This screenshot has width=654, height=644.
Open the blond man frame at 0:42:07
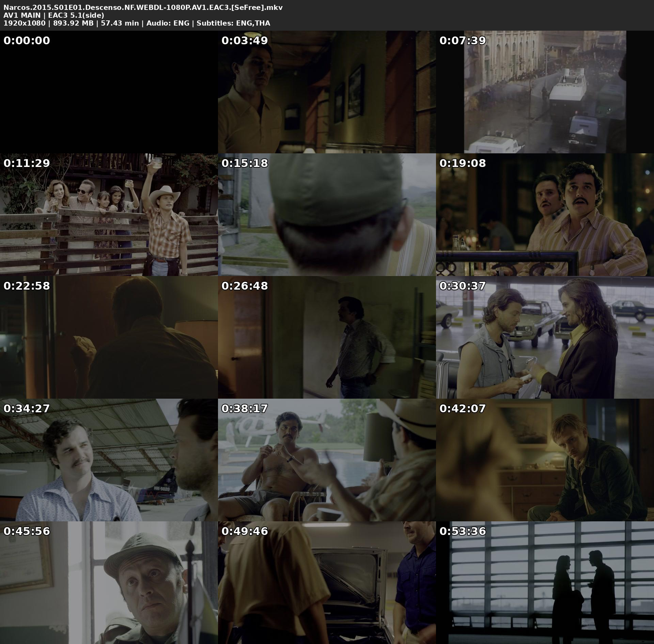tap(545, 460)
